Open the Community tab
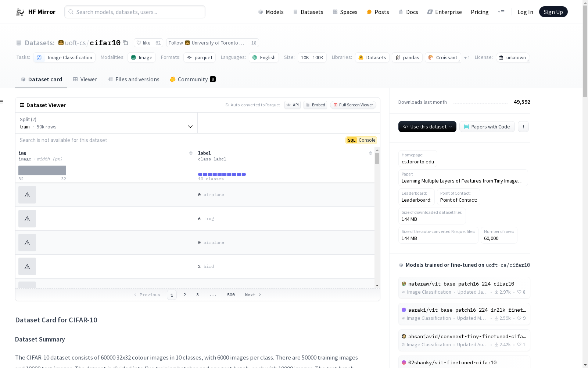This screenshot has width=588, height=368. click(193, 79)
